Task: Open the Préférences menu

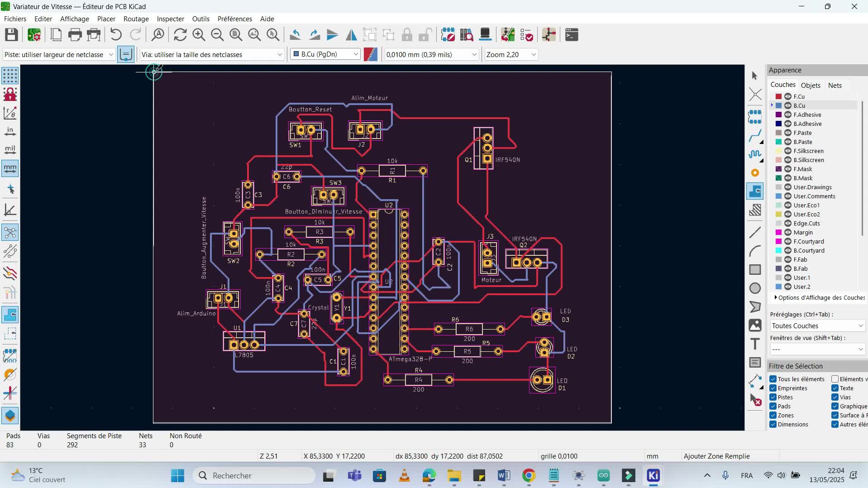Action: pos(234,19)
